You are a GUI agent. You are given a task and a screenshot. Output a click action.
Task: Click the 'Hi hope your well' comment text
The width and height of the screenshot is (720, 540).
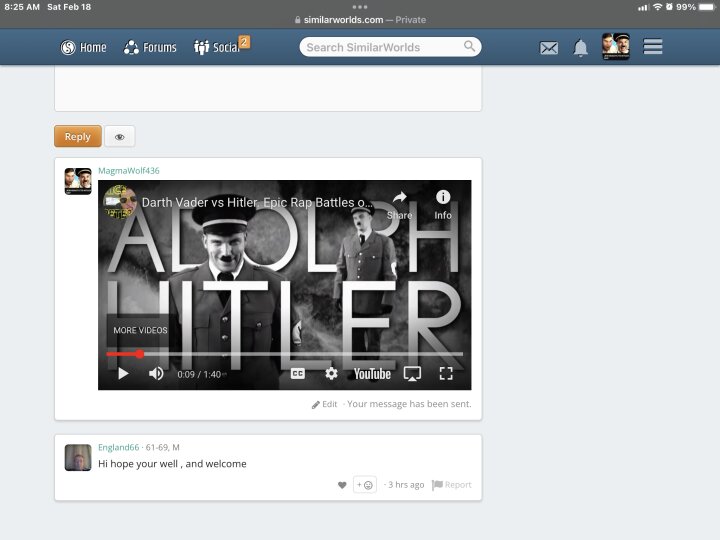pyautogui.click(x=172, y=464)
